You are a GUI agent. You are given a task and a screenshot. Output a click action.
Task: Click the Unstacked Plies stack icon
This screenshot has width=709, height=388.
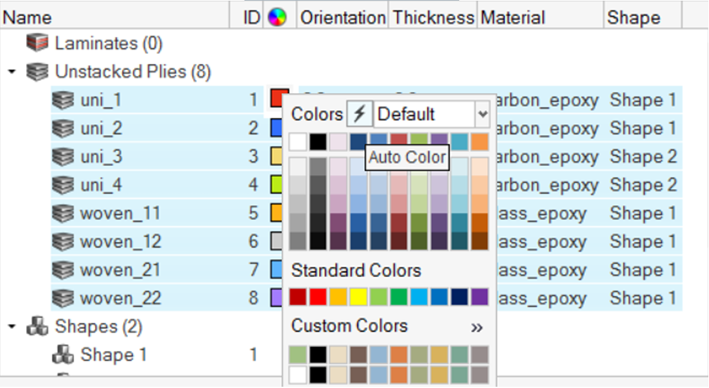pyautogui.click(x=37, y=71)
